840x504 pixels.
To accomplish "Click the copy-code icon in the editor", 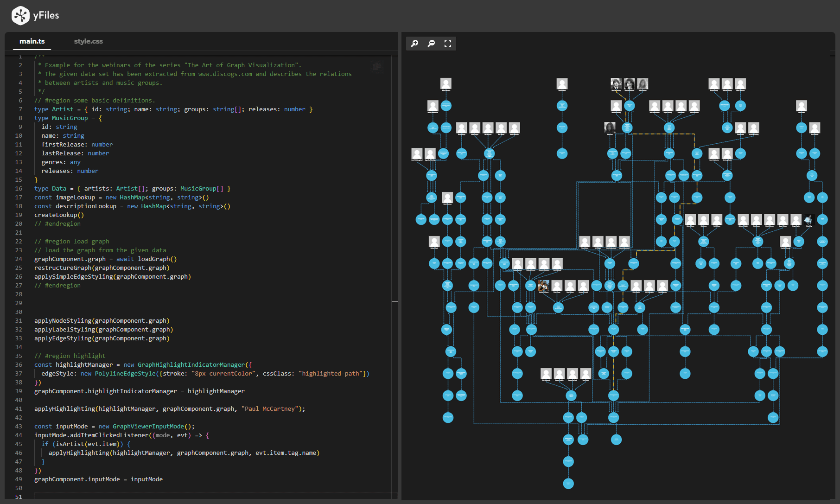I will point(376,66).
